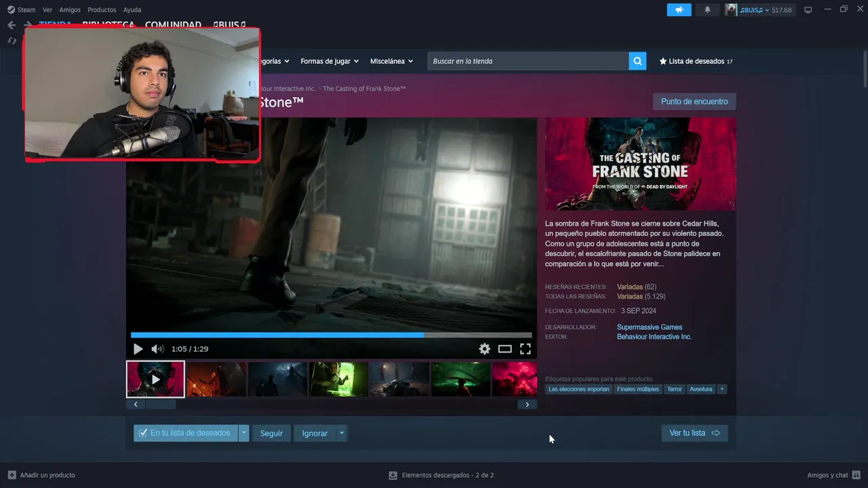Click the Las elecciones importan tag
Image resolution: width=868 pixels, height=488 pixels.
click(578, 389)
